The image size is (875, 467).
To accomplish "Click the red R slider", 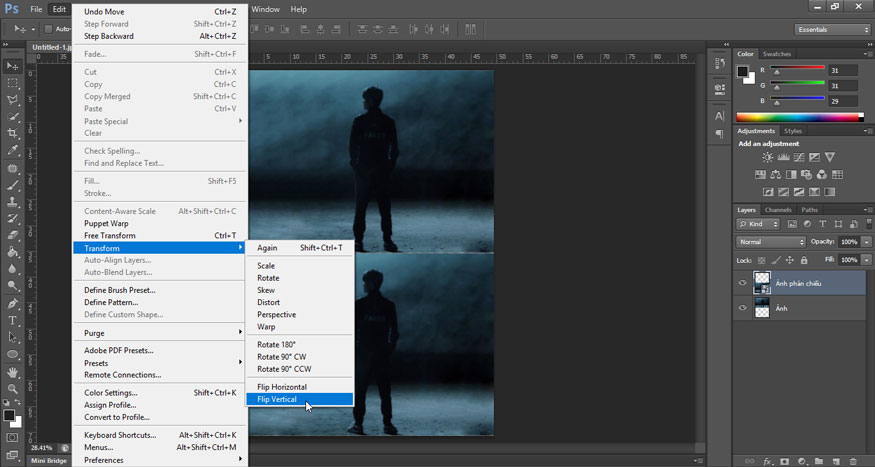I will tap(797, 69).
